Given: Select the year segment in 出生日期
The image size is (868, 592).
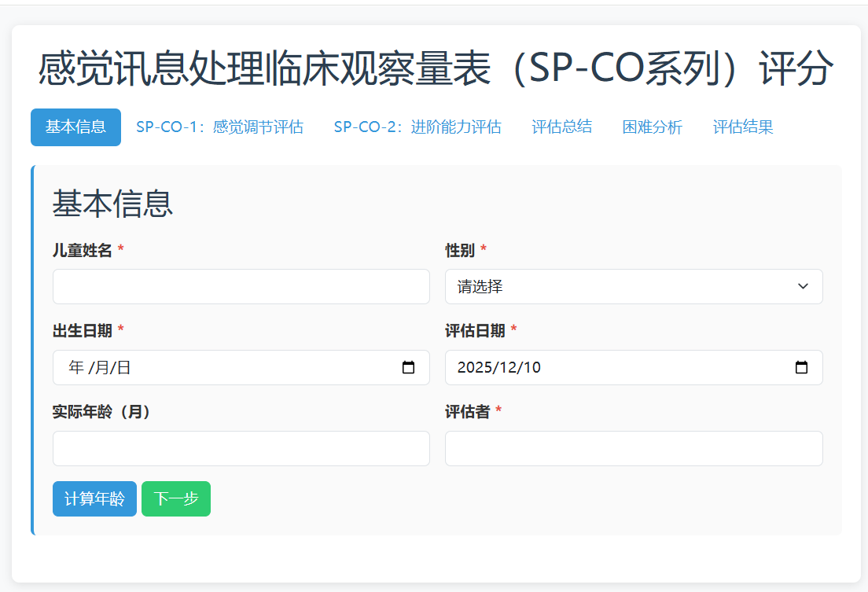Looking at the screenshot, I should [76, 367].
